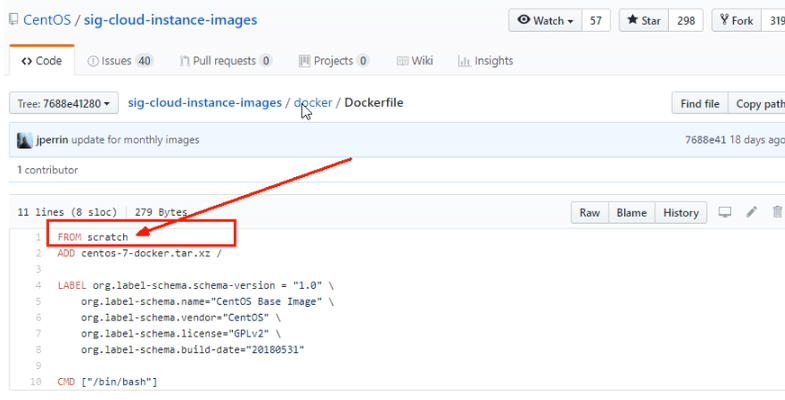785x400 pixels.
Task: Open commit hash 7688e41
Action: (x=705, y=140)
